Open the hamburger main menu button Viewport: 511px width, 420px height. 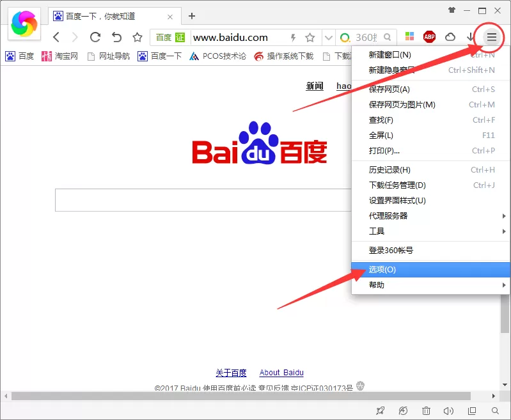coord(491,37)
